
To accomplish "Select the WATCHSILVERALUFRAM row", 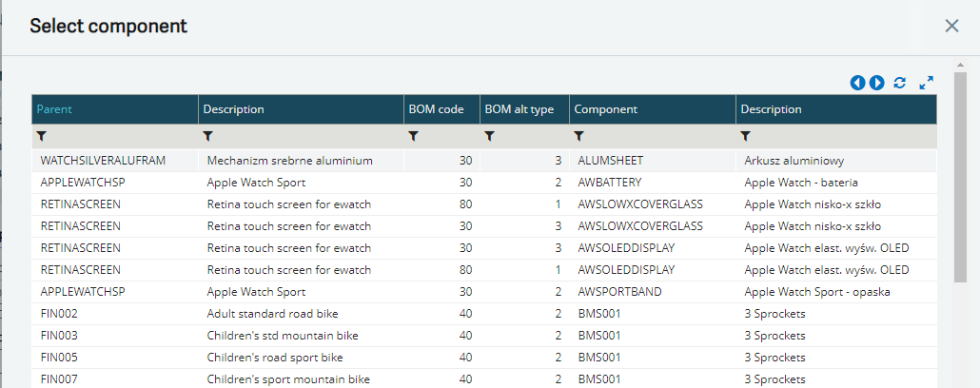I will (103, 161).
